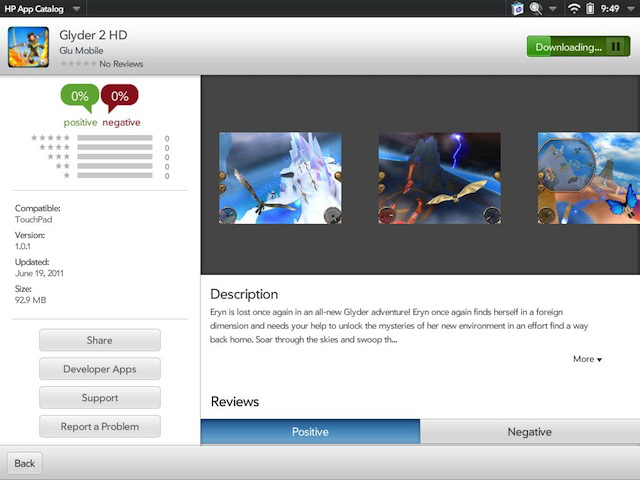Click the App Catalog notification icon in status bar
640x480 pixels.
click(x=517, y=9)
